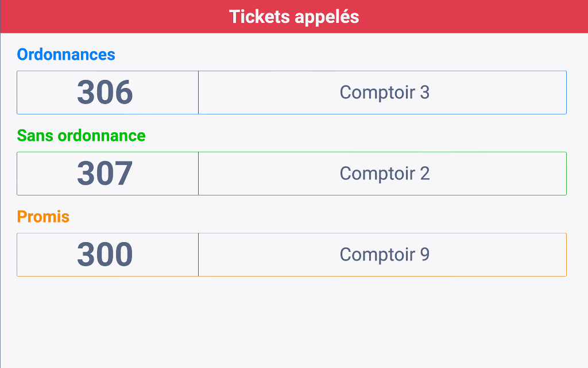Viewport: 588px width, 368px height.
Task: Click the digit 2 after Comptoir in Sans ordonnance row
Action: 425,174
